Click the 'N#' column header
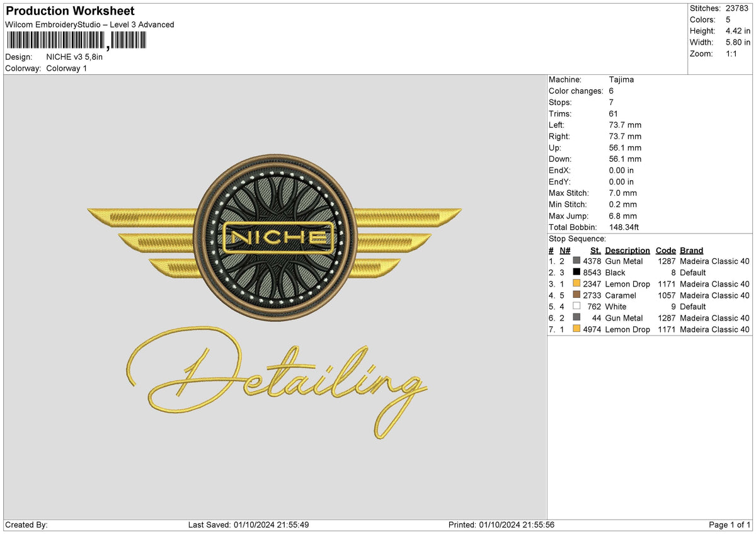 tap(564, 250)
